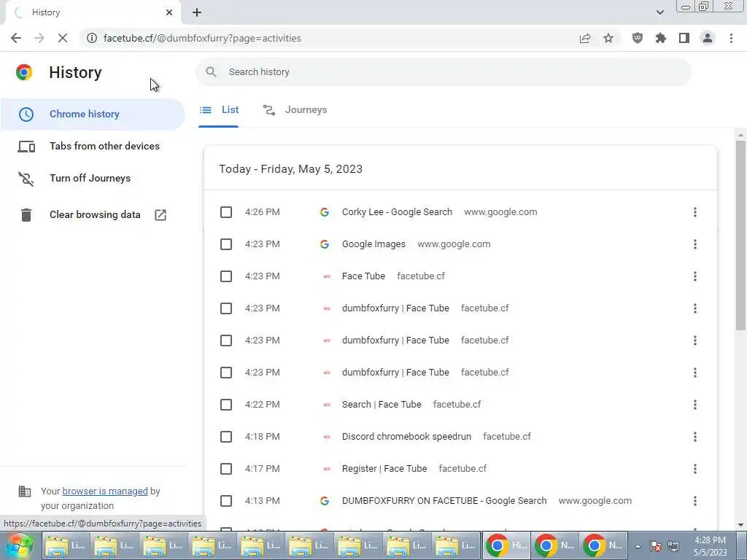Click the organization building icon
Image resolution: width=747 pixels, height=560 pixels.
(24, 491)
